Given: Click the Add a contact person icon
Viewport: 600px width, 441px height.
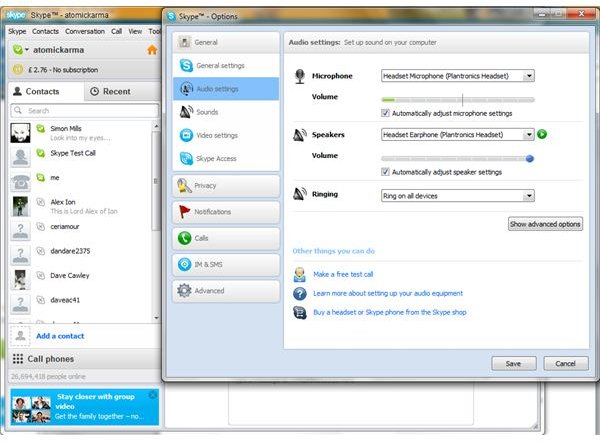Looking at the screenshot, I should (20, 336).
